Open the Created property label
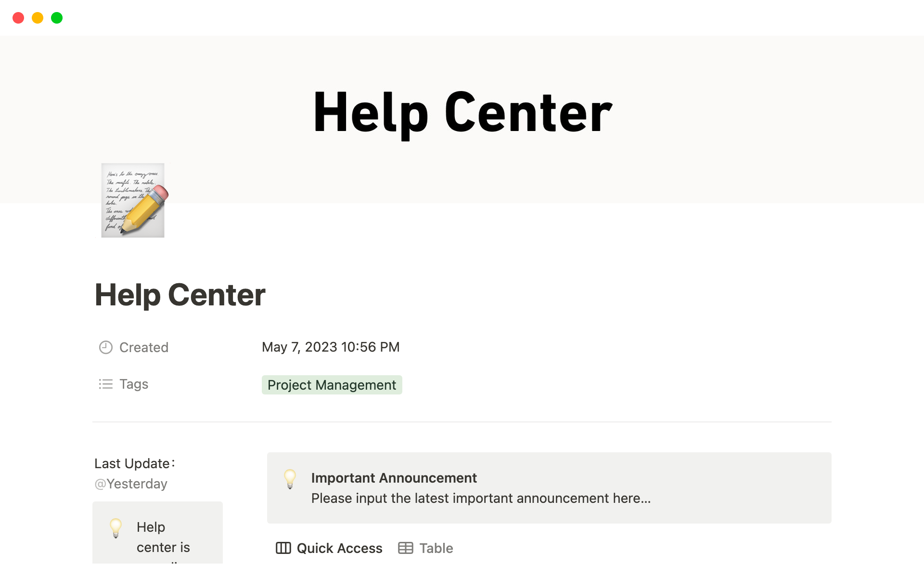 pos(143,347)
